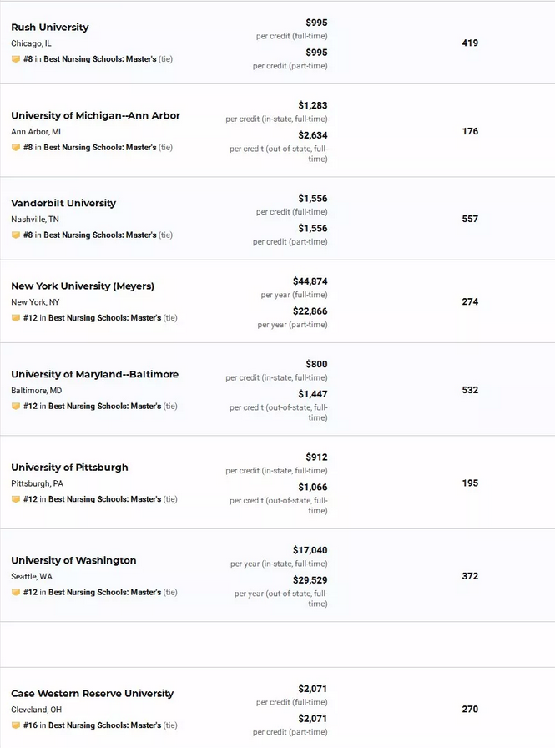
Task: Open the Vanderbilt University profile link
Action: click(x=63, y=203)
